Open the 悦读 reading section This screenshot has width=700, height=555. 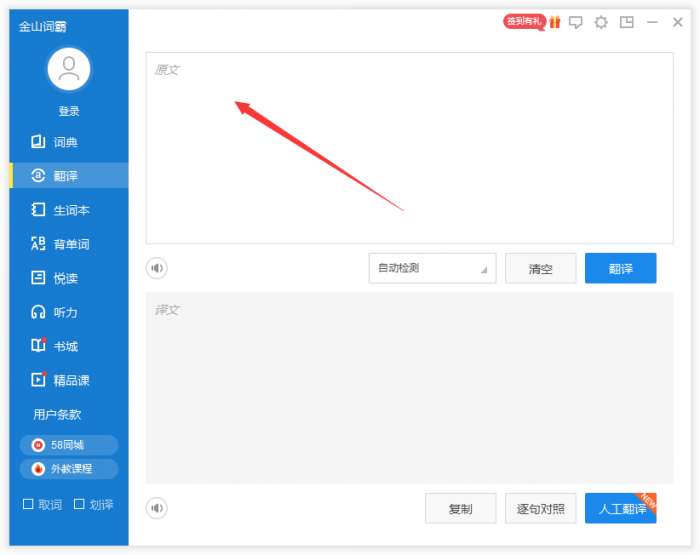pyautogui.click(x=69, y=278)
